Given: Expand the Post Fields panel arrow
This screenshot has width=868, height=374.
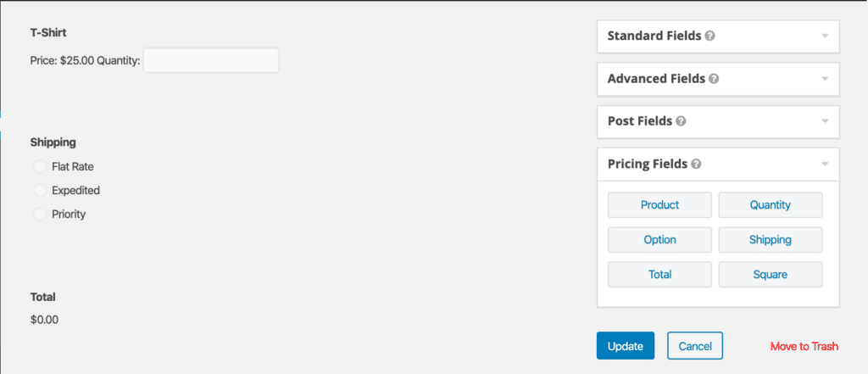Looking at the screenshot, I should point(825,120).
